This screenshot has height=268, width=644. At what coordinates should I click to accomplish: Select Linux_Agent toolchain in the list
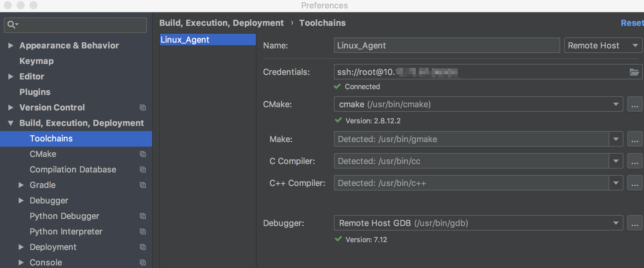point(208,40)
